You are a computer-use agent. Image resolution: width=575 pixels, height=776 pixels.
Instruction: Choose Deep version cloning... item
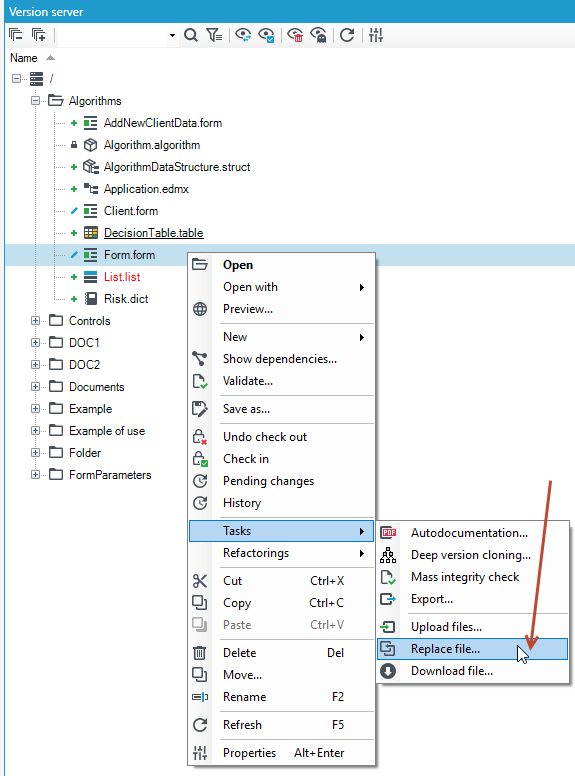pyautogui.click(x=473, y=555)
